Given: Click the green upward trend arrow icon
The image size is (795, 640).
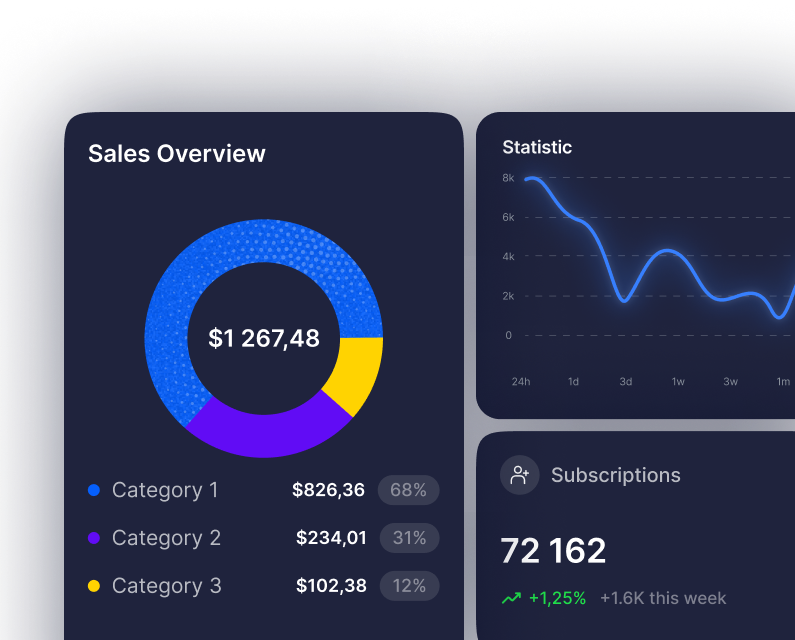Looking at the screenshot, I should (512, 598).
